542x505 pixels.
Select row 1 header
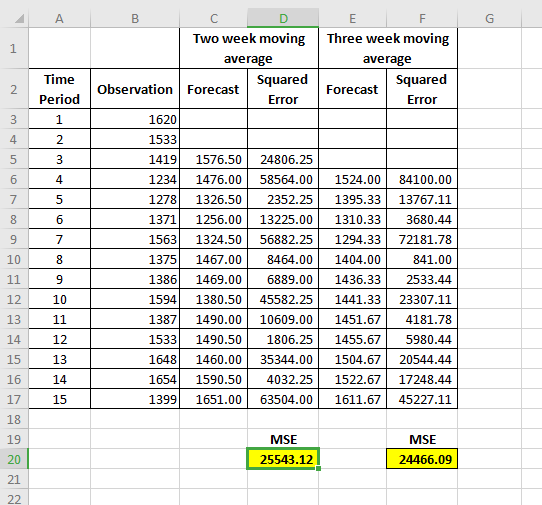click(14, 48)
